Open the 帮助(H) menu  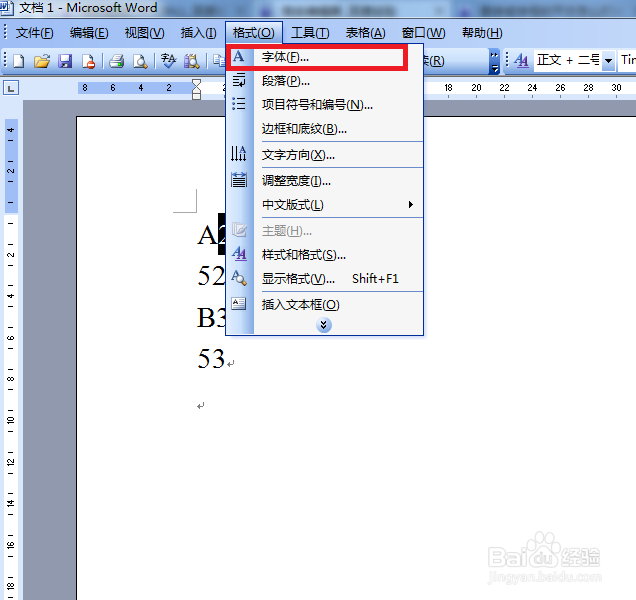(482, 33)
